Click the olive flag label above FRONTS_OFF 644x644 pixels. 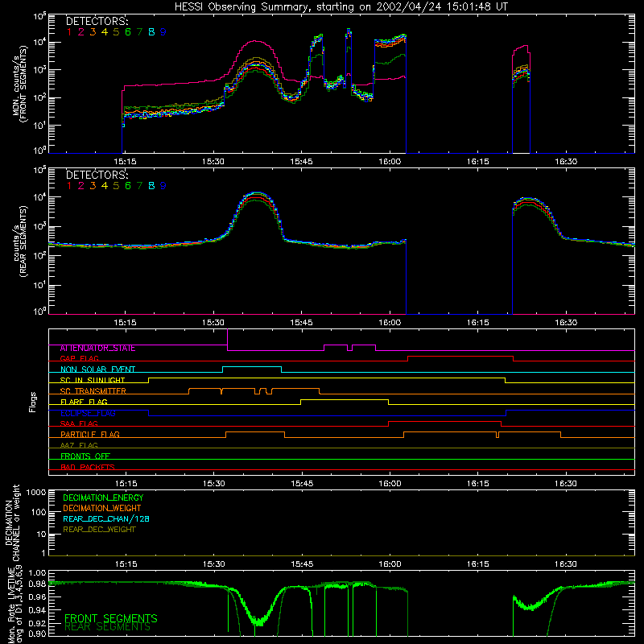pyautogui.click(x=79, y=446)
